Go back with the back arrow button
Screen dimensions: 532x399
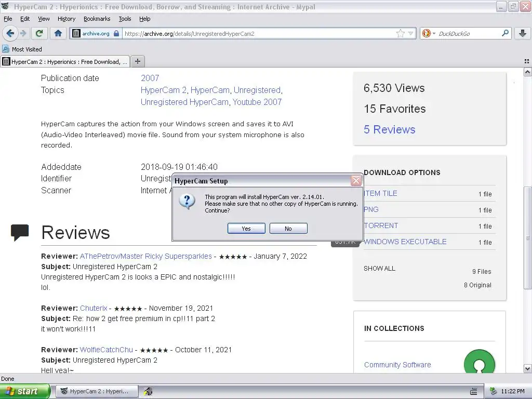(10, 33)
